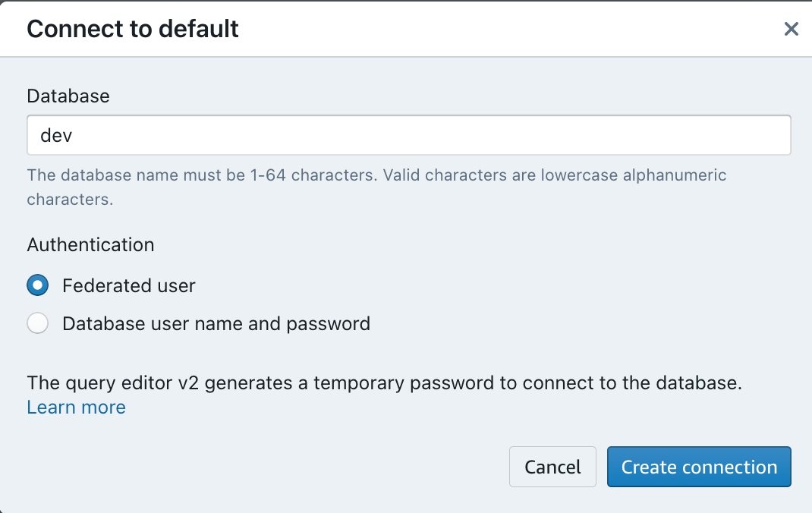Click the Authentication section heading
The height and width of the screenshot is (513, 812).
click(90, 245)
